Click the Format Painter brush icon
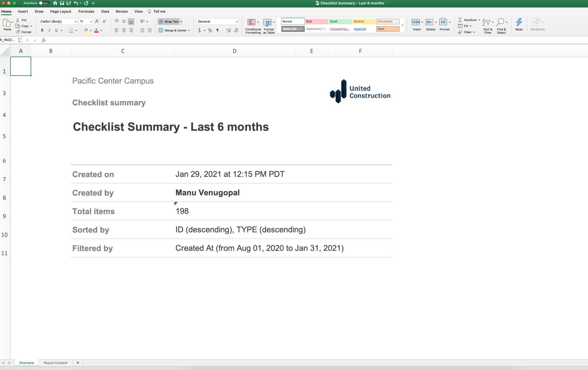This screenshot has width=588, height=370. click(18, 32)
